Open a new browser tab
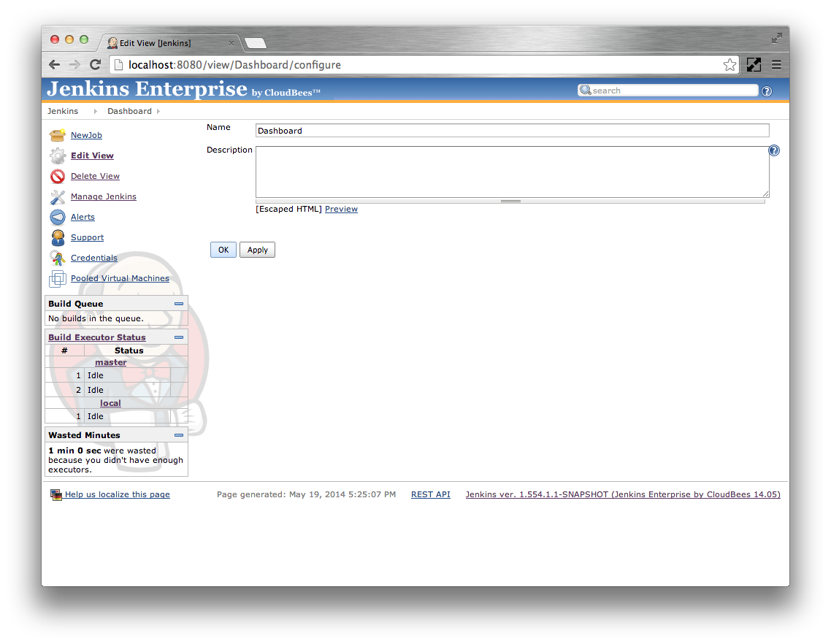Image resolution: width=831 pixels, height=644 pixels. pyautogui.click(x=256, y=43)
